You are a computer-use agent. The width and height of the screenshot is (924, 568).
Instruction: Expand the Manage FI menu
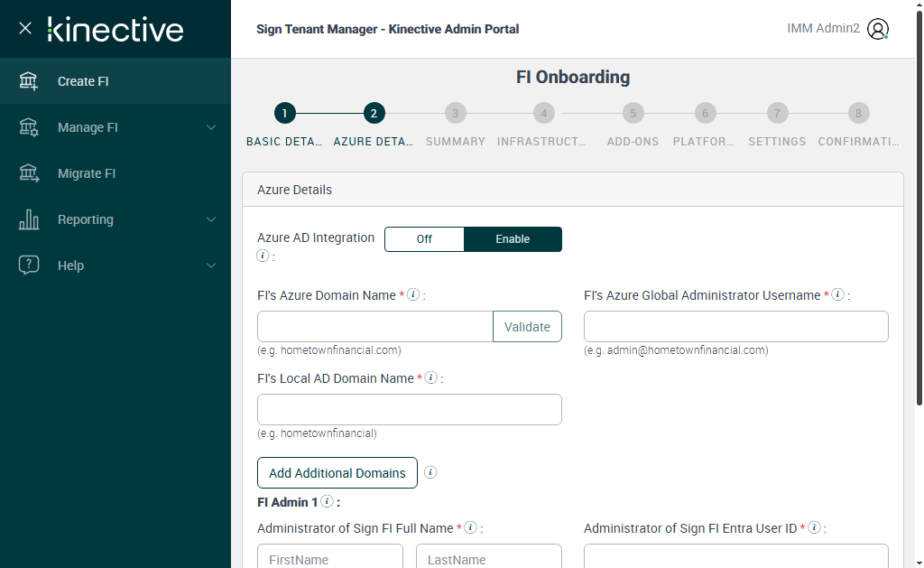[211, 127]
